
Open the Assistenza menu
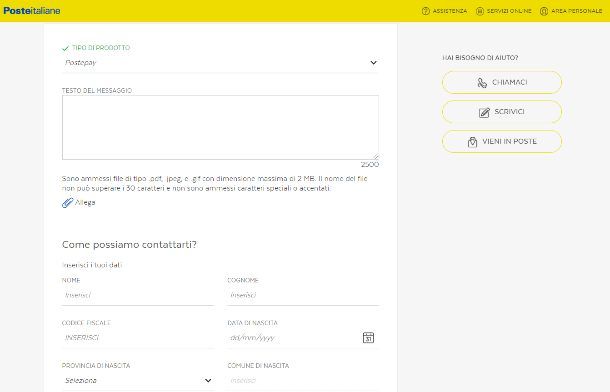444,11
